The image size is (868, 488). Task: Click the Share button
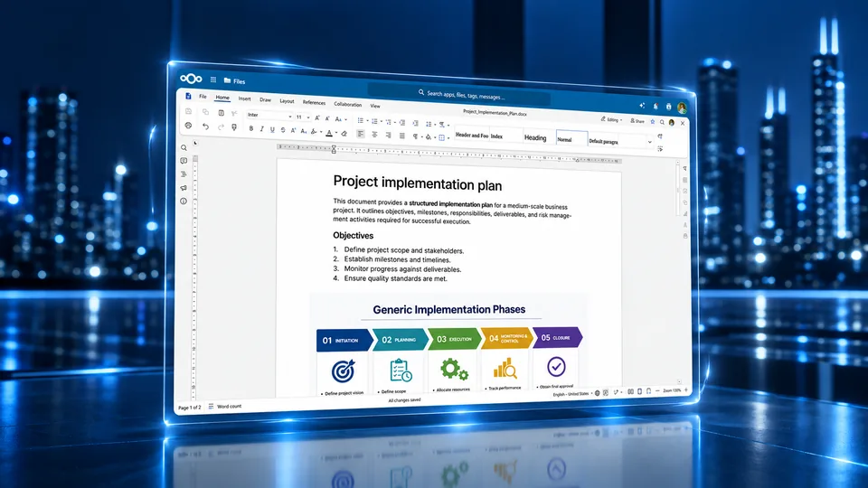pos(637,120)
